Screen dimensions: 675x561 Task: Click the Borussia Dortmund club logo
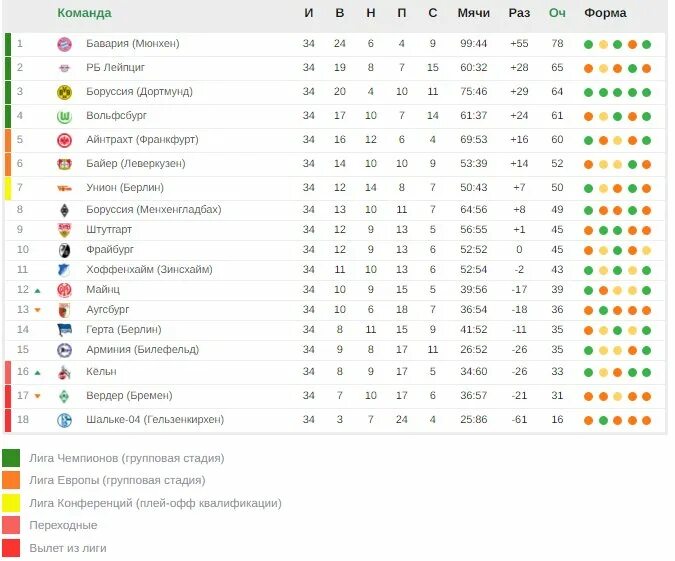click(65, 92)
